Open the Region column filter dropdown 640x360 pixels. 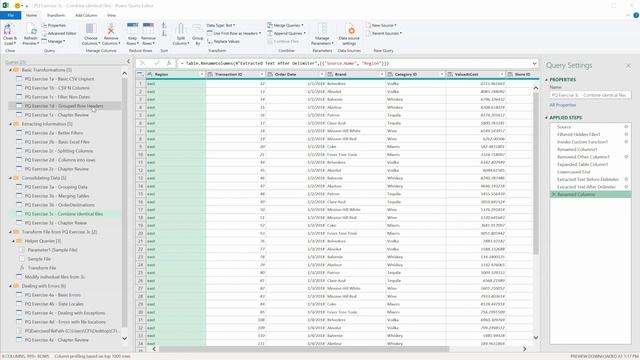coord(201,75)
